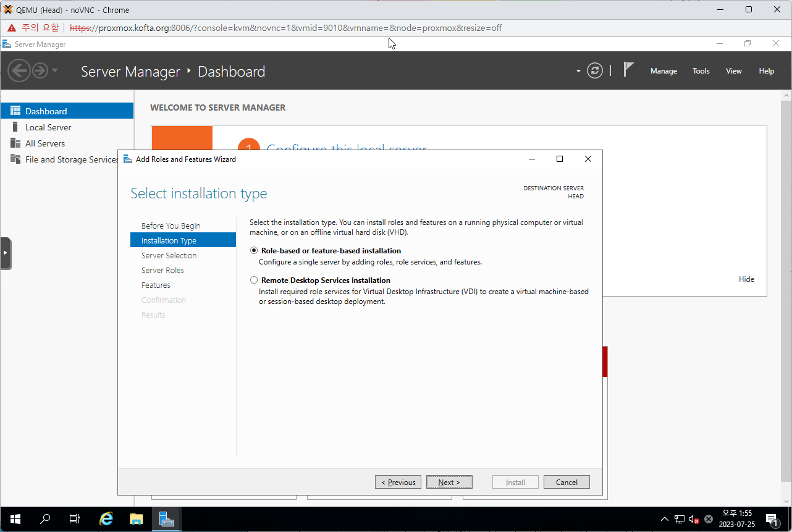Viewport: 792px width, 532px height.
Task: Open the notifications flag icon
Action: tap(628, 70)
